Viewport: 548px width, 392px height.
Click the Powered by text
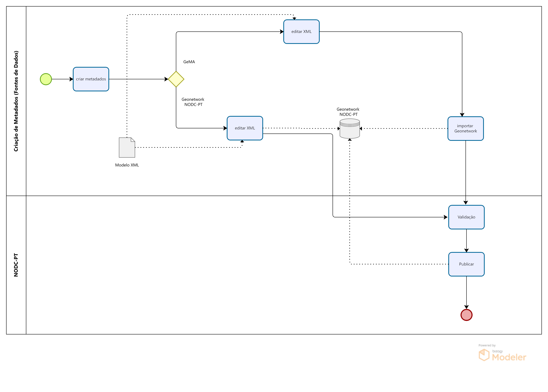[x=487, y=345]
